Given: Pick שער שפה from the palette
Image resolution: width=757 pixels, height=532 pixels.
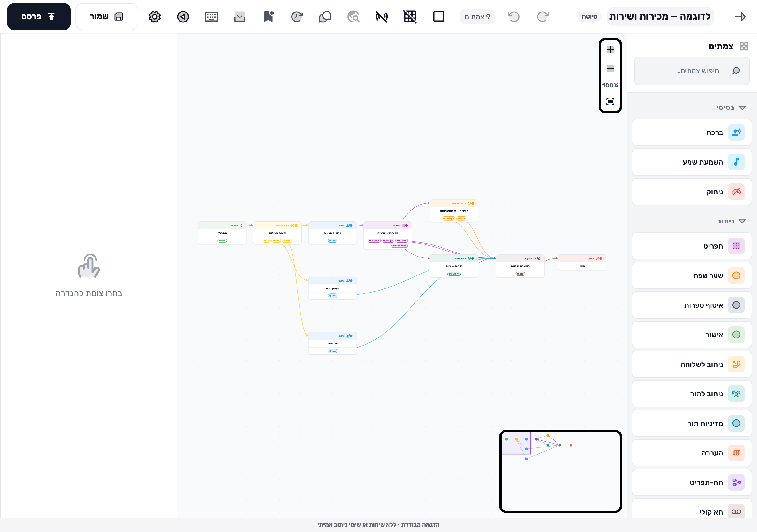Looking at the screenshot, I should [692, 275].
